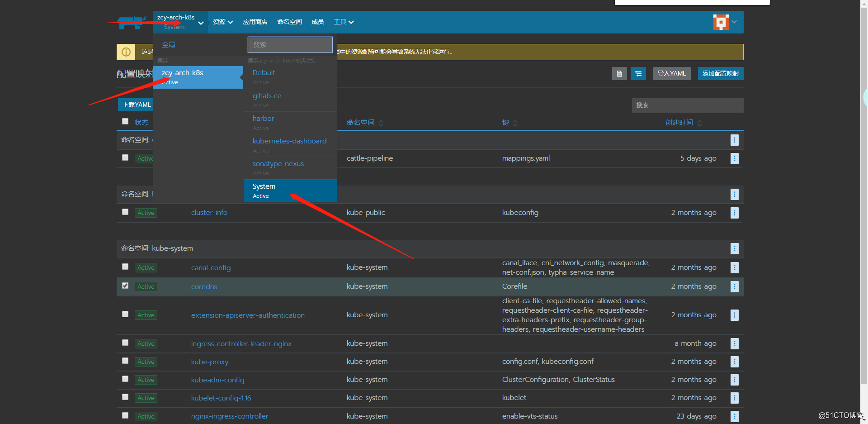Screen dimensions: 868x424
Task: Open 命名空间 in the navigation bar
Action: (289, 22)
